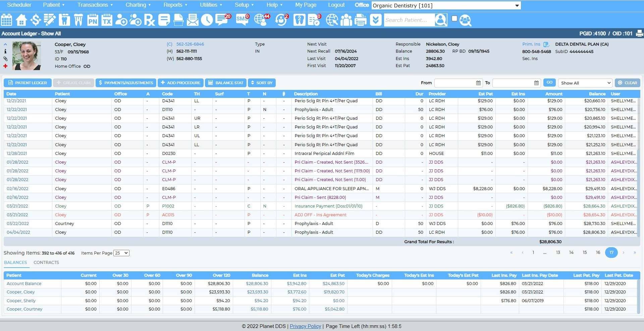Open the Scheduler calendar icon
Image resolution: width=644 pixels, height=331 pixels.
[6, 20]
